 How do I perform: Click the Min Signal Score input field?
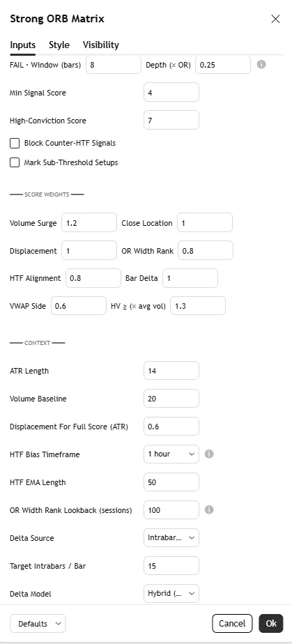pos(171,93)
